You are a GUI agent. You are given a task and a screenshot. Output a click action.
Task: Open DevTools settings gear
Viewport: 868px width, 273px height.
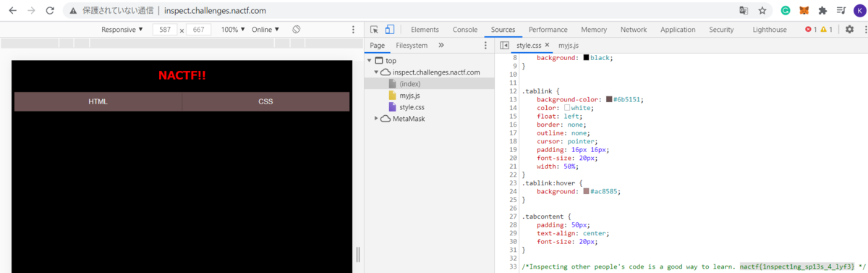pyautogui.click(x=849, y=30)
